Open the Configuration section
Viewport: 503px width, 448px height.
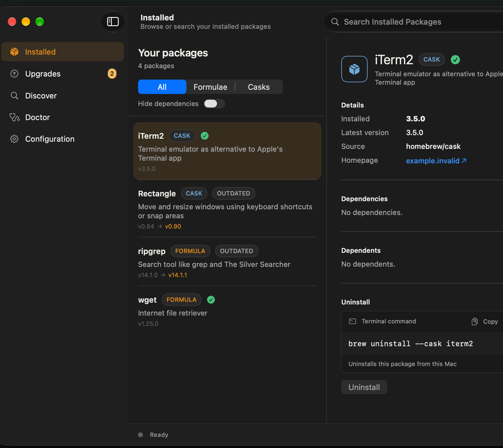click(x=62, y=139)
